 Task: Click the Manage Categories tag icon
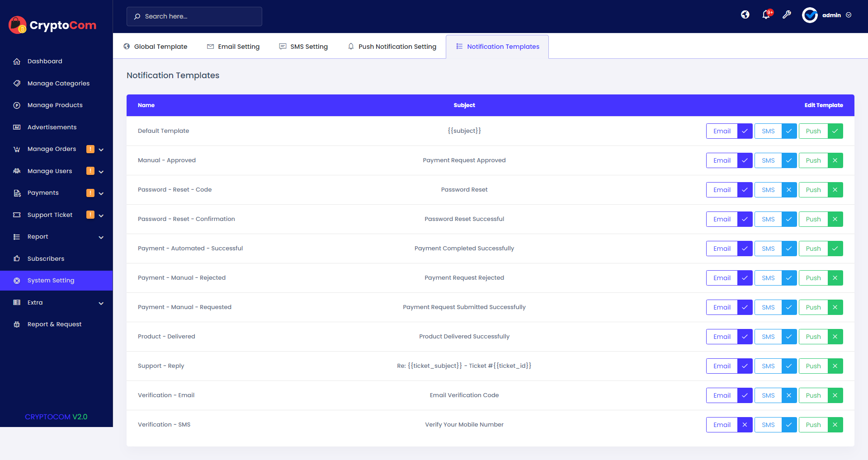click(17, 83)
